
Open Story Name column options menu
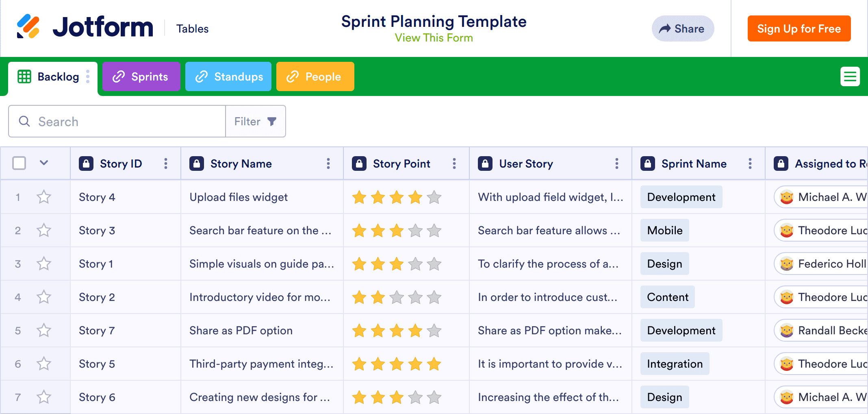click(328, 163)
